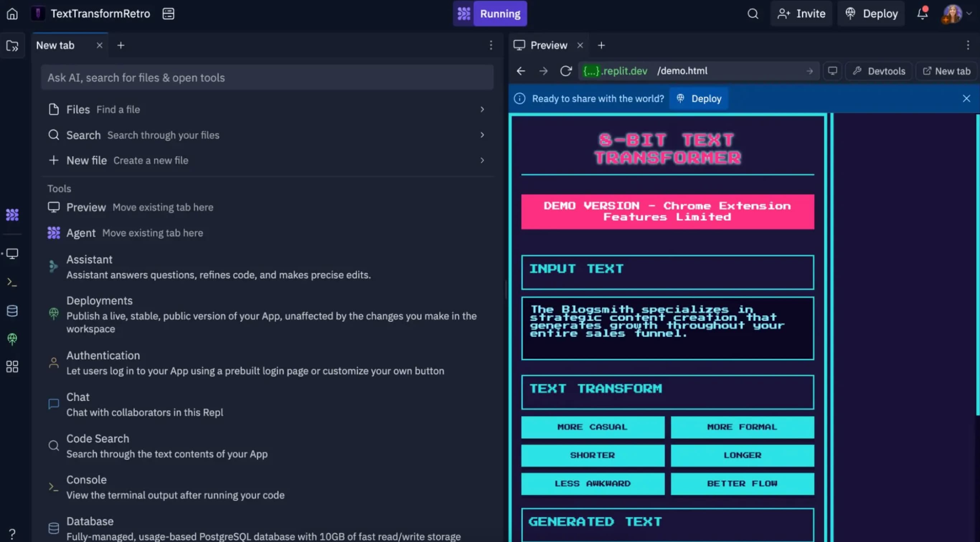
Task: Dismiss the Ready to share banner
Action: (x=966, y=99)
